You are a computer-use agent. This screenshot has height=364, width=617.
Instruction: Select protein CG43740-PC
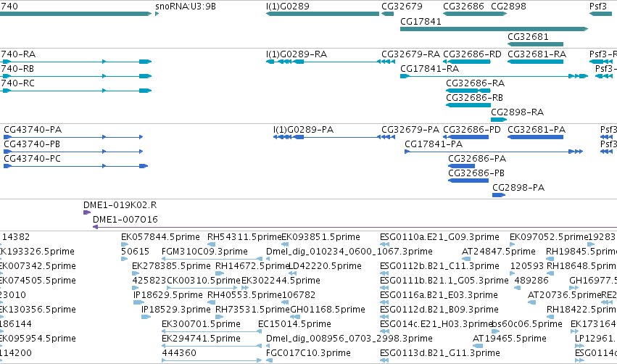coord(75,166)
